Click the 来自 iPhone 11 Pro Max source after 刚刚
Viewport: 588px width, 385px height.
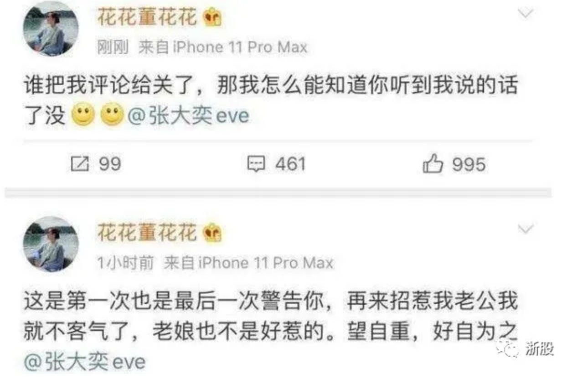pos(223,47)
